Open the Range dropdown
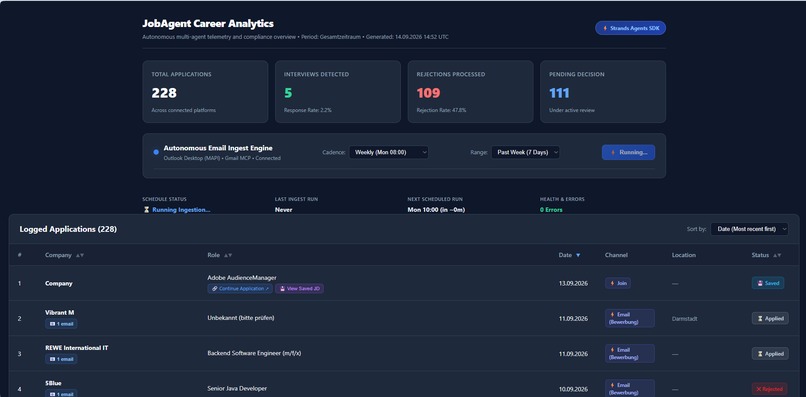 525,152
